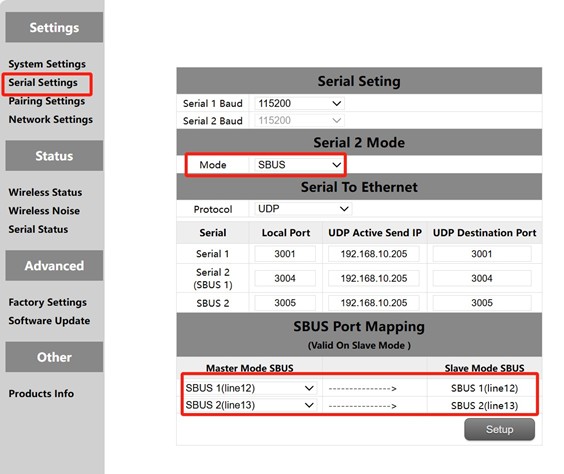Click 'Local Port' column header
This screenshot has height=474, width=564.
point(286,233)
